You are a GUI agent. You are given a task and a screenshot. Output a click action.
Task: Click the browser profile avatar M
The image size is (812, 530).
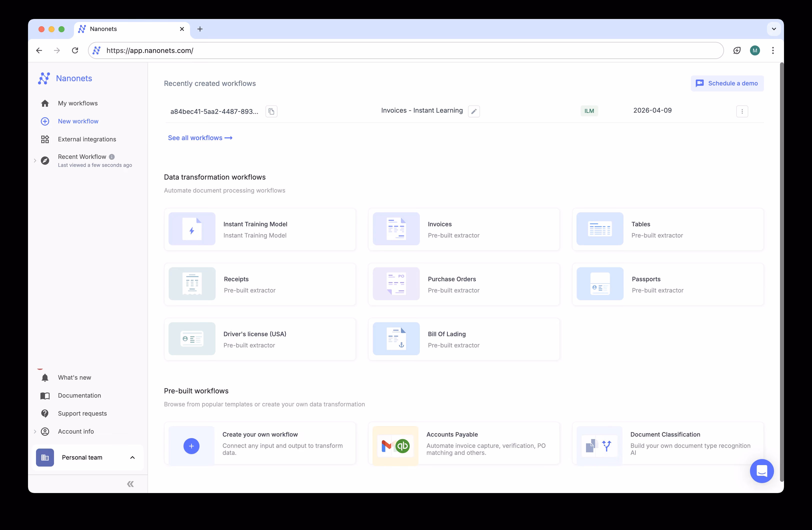pyautogui.click(x=755, y=50)
